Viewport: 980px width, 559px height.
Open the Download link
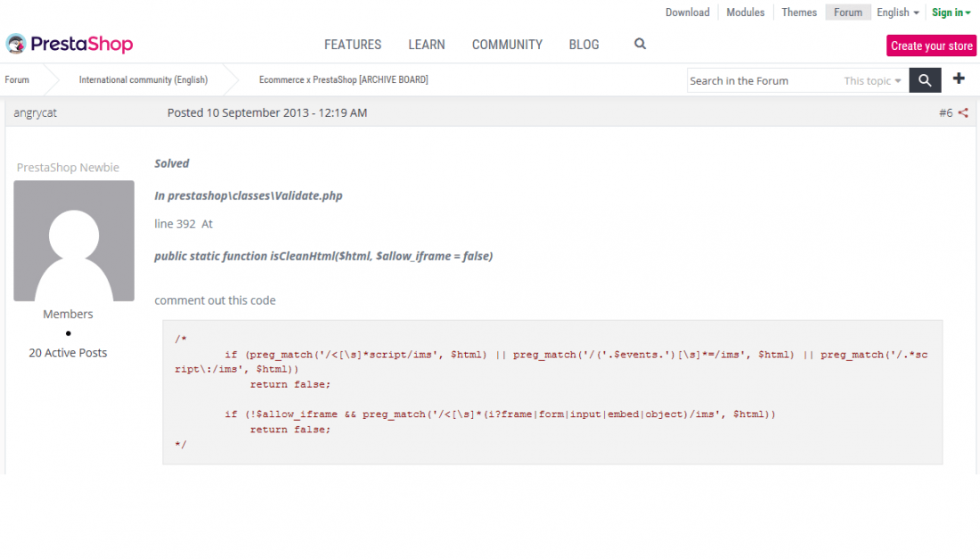[x=688, y=12]
